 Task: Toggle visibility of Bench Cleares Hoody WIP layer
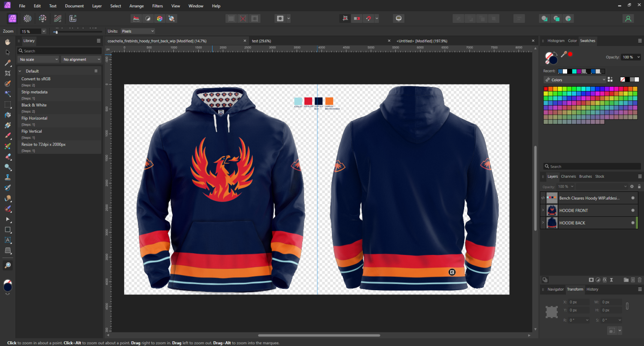(632, 198)
